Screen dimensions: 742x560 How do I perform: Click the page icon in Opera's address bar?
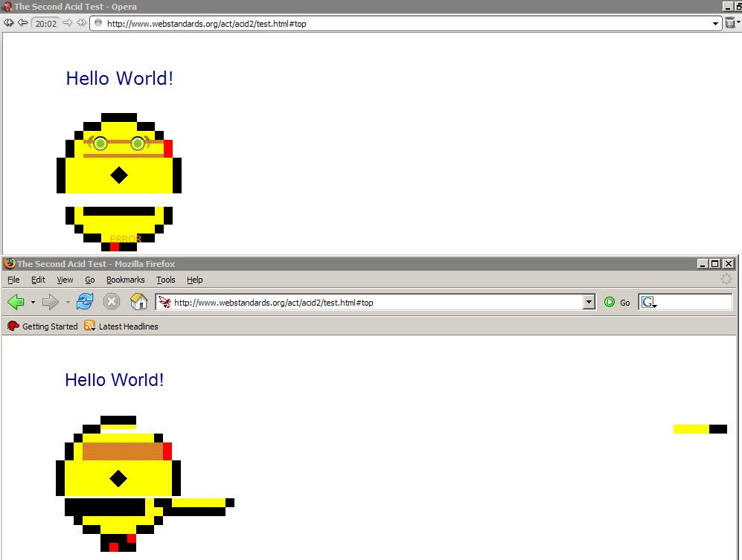coord(98,23)
